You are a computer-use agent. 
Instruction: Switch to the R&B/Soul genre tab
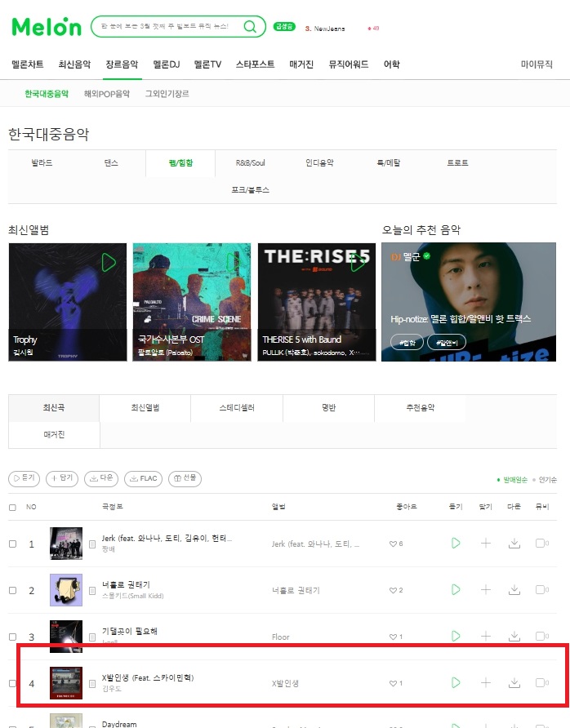tap(251, 163)
